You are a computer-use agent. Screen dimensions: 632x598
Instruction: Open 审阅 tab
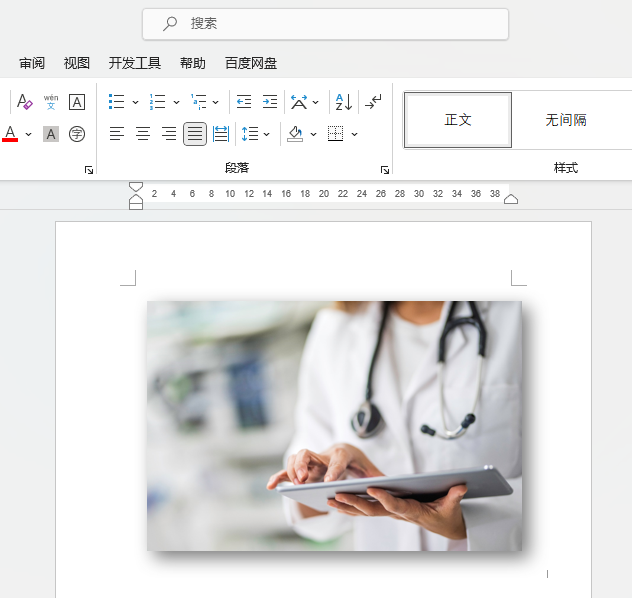pos(32,63)
